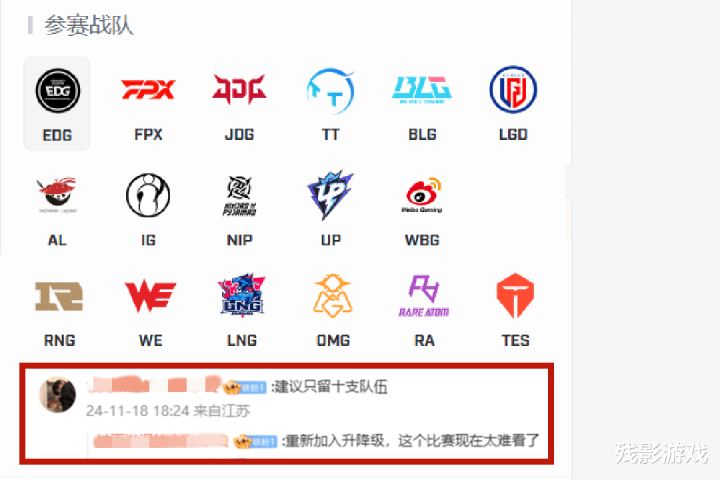This screenshot has height=480, width=720.
Task: Select the EDG team logo
Action: (x=58, y=91)
